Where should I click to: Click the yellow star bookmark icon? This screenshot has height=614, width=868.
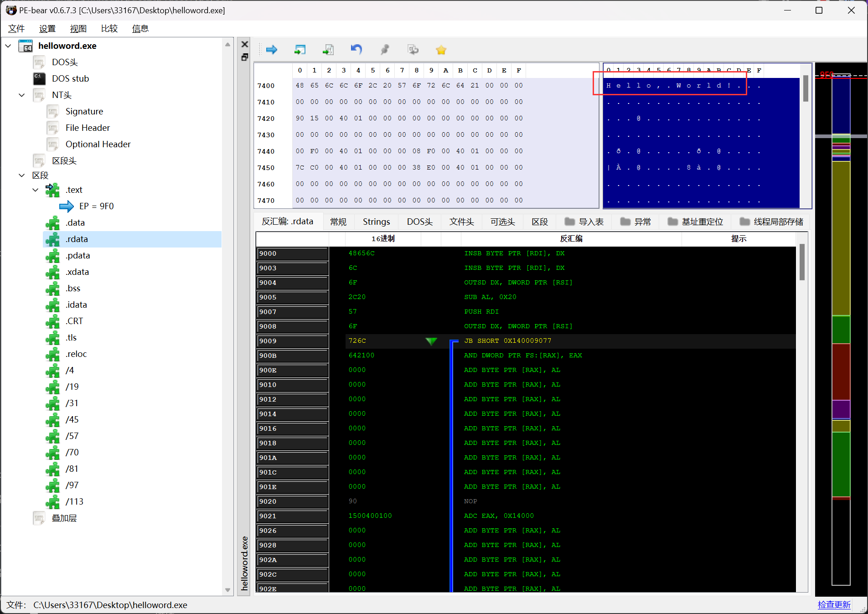pos(441,50)
